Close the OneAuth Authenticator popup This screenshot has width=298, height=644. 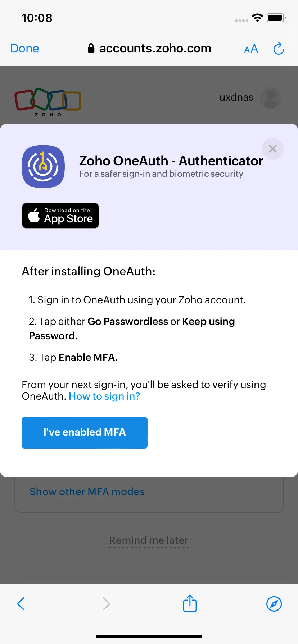click(x=273, y=149)
